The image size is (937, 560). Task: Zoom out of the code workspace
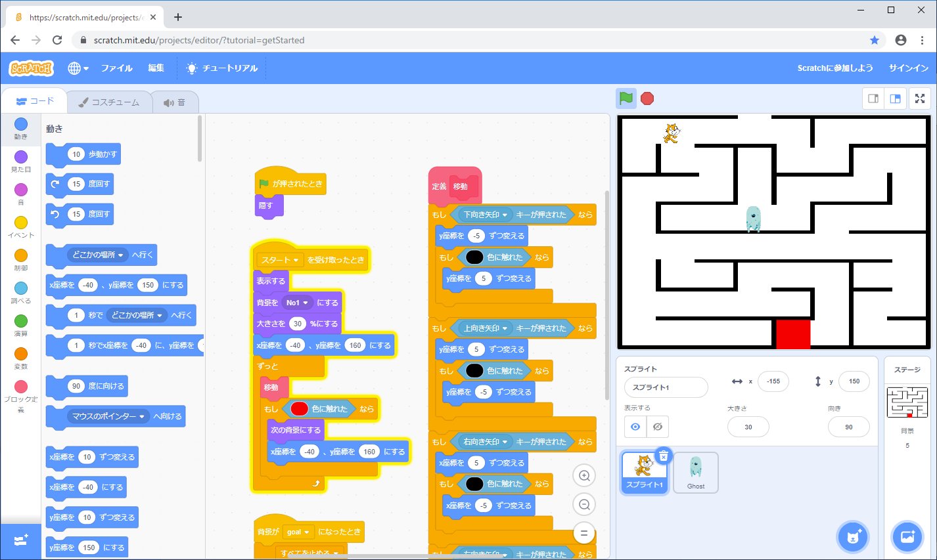[x=583, y=504]
